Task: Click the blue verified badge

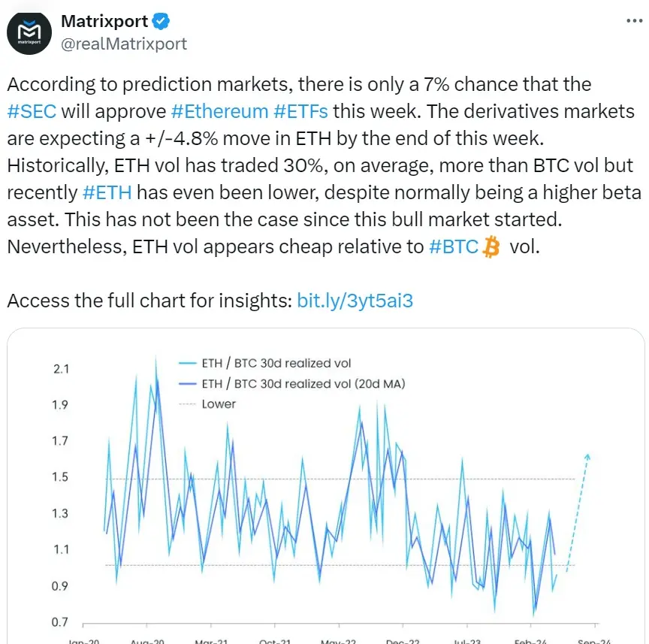Action: coord(162,22)
